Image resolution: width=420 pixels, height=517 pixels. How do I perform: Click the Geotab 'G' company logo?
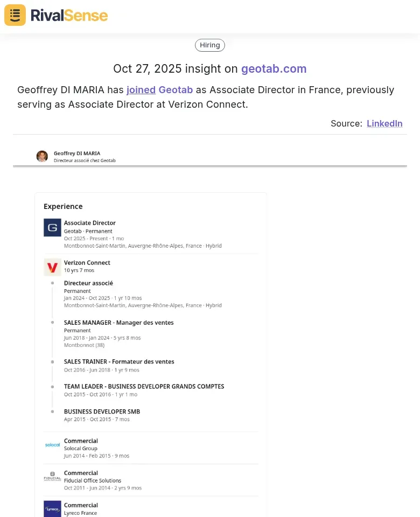(52, 228)
